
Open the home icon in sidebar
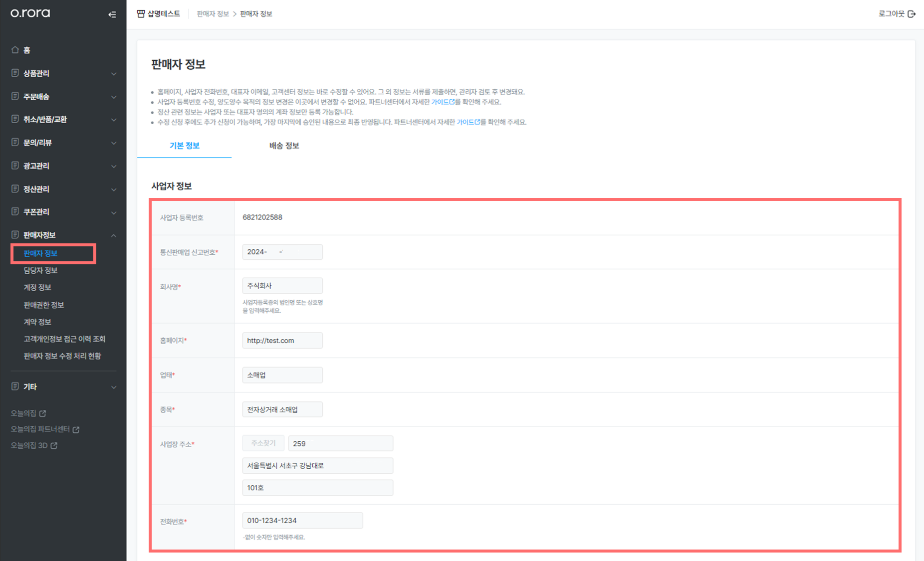point(15,50)
